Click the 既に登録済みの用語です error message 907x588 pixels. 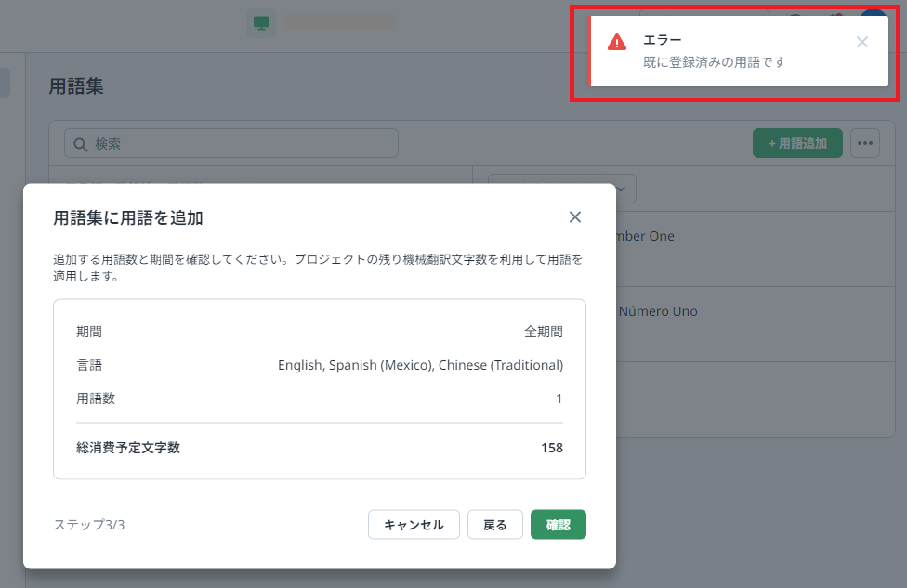(715, 62)
